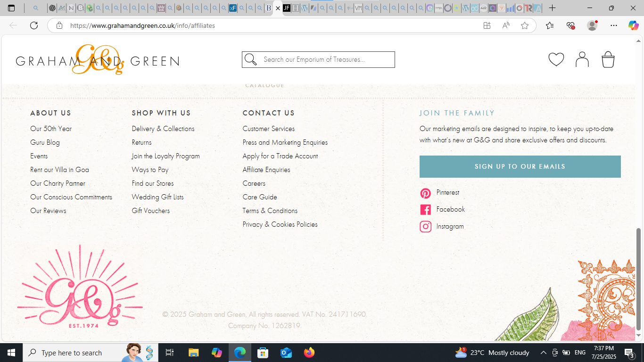
Task: Open Our Charity Partner link
Action: (x=58, y=183)
